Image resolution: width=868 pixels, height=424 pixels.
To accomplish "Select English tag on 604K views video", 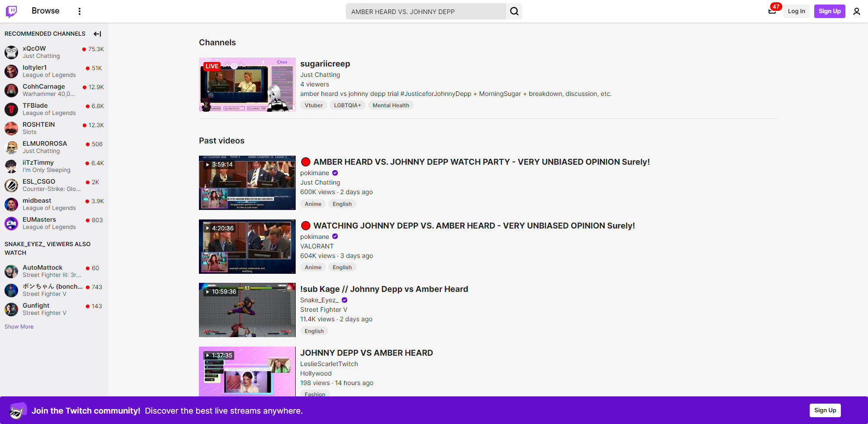I will coord(342,267).
